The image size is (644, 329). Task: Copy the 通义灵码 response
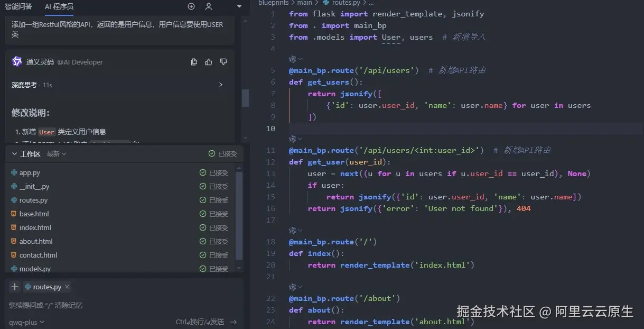(x=194, y=62)
